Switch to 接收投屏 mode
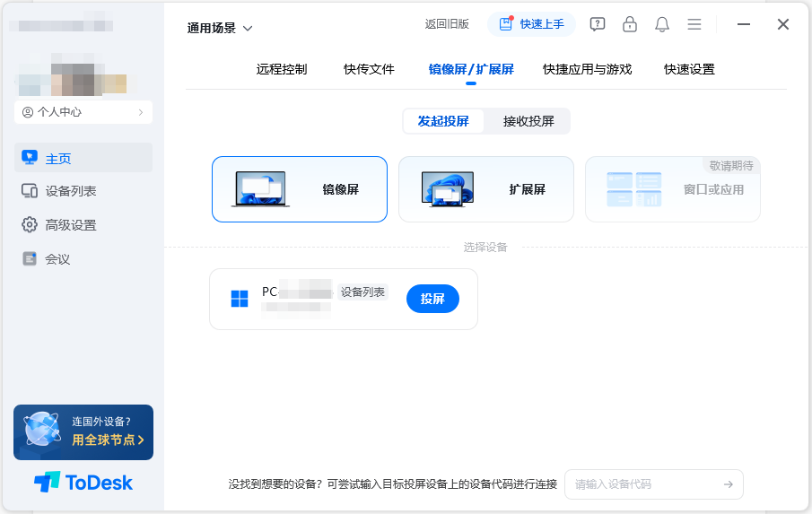Screen dimensions: 812x514 pyautogui.click(x=528, y=121)
